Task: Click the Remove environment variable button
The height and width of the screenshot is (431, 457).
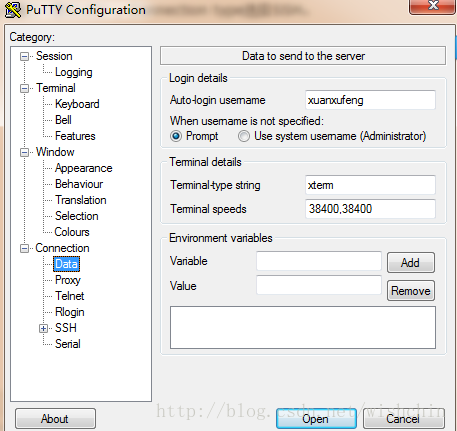Action: pyautogui.click(x=411, y=291)
